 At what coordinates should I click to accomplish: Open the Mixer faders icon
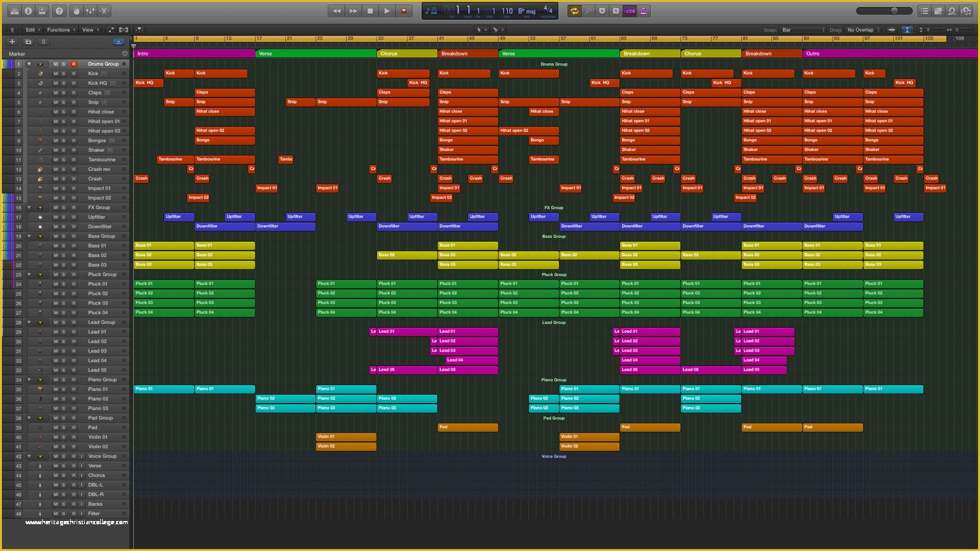[90, 11]
